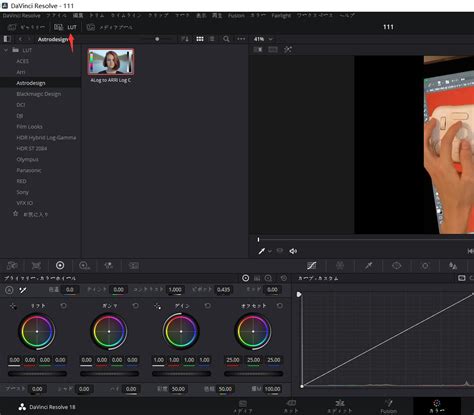Open LUT search with magnifier icon
Image resolution: width=474 pixels, height=415 pixels.
tap(226, 39)
